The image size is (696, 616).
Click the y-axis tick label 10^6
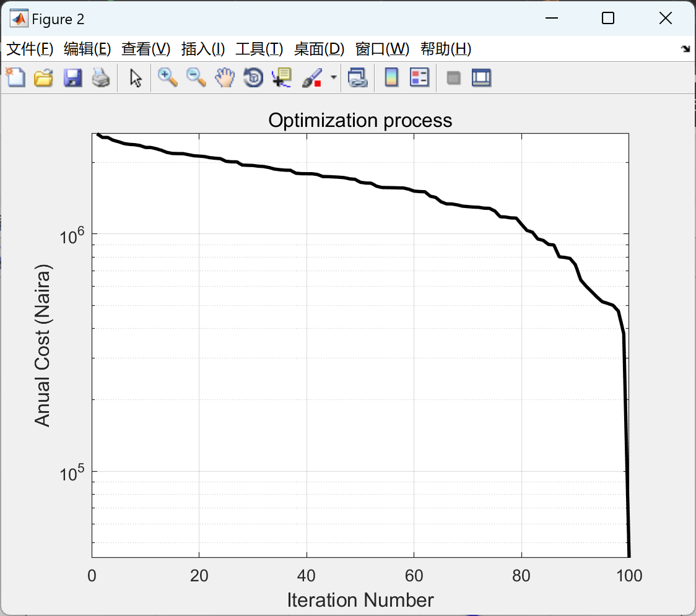coord(72,236)
